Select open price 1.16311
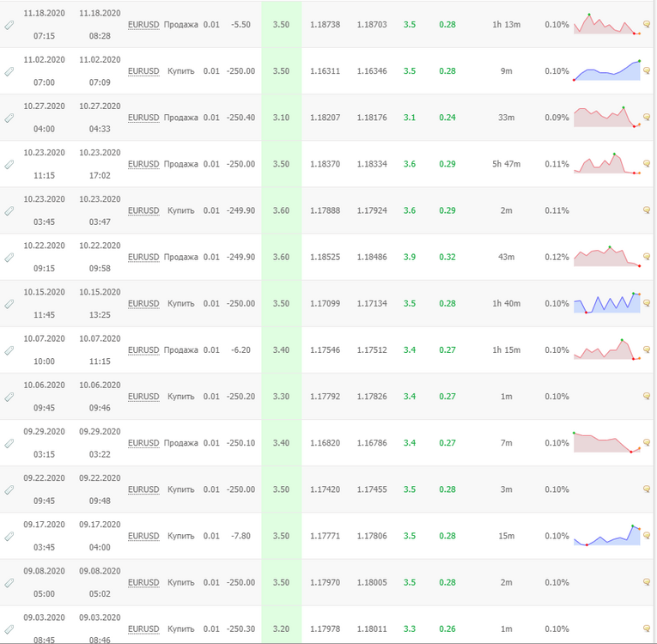 325,70
